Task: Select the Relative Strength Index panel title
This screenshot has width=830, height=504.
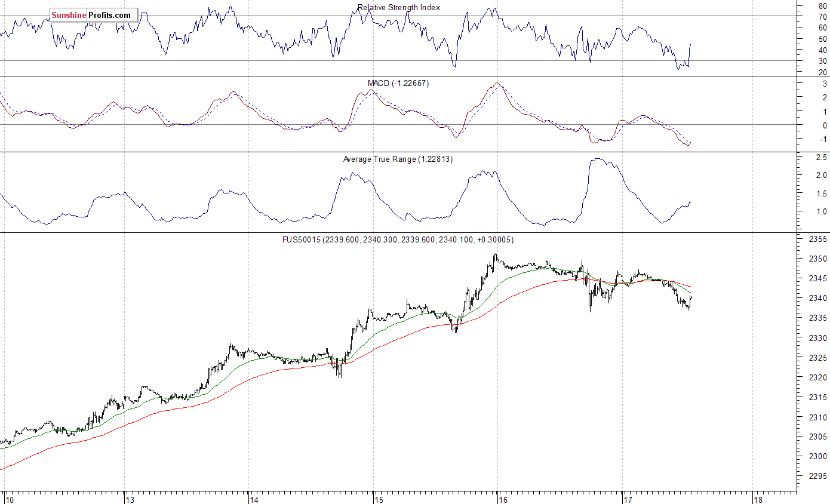Action: click(x=399, y=8)
